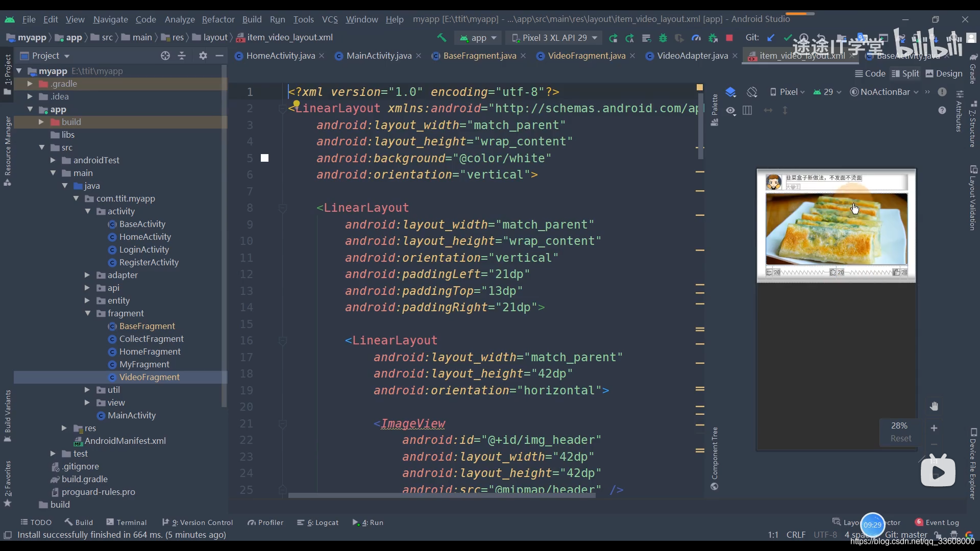Click the white color gutter swatch on line 5
980x551 pixels.
(x=264, y=158)
